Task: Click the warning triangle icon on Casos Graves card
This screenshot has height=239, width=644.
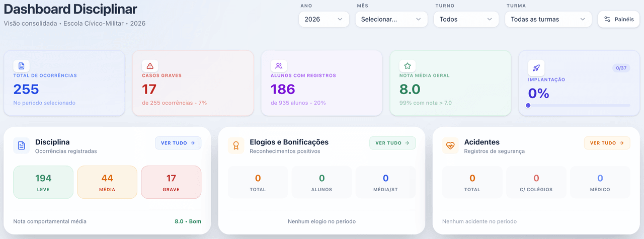Action: tap(150, 66)
